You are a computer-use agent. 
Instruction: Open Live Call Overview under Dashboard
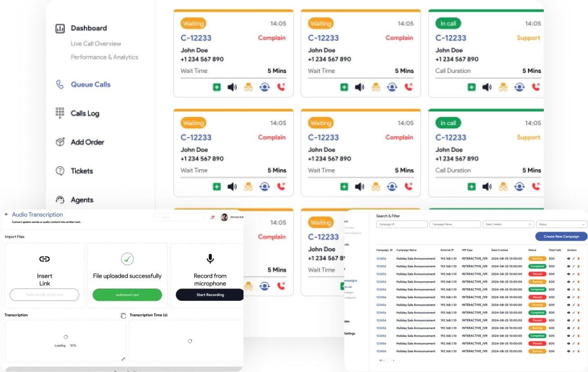[96, 44]
